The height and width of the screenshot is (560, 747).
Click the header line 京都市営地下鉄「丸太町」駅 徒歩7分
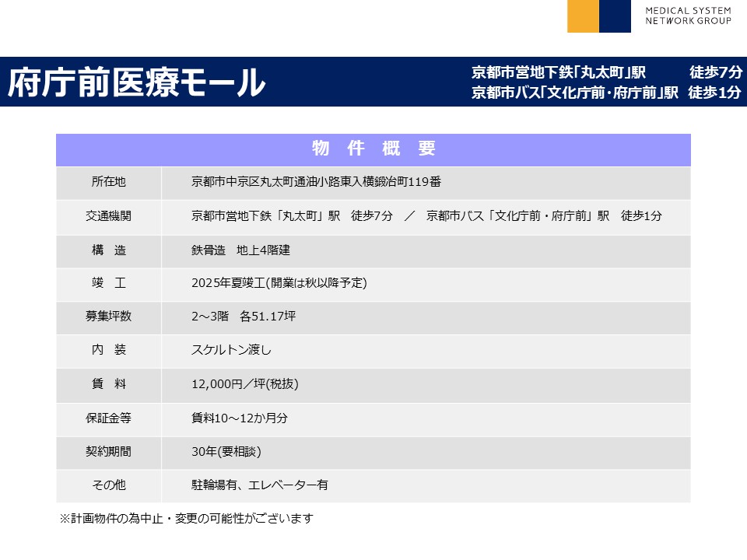point(607,72)
